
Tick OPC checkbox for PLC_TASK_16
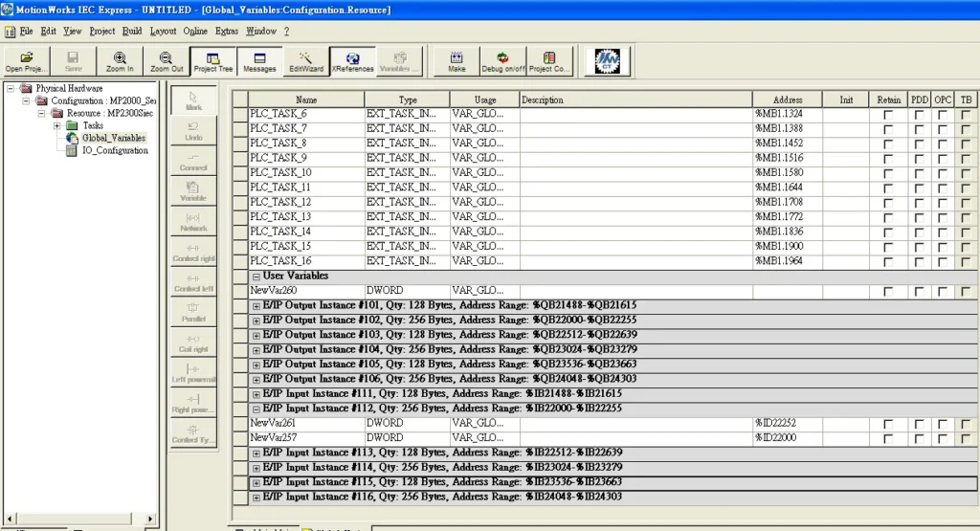(943, 262)
